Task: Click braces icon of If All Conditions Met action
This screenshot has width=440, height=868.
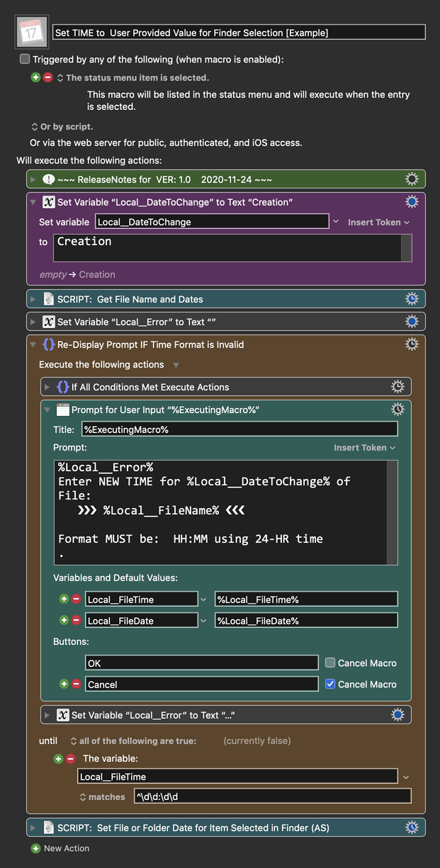Action: tap(62, 387)
